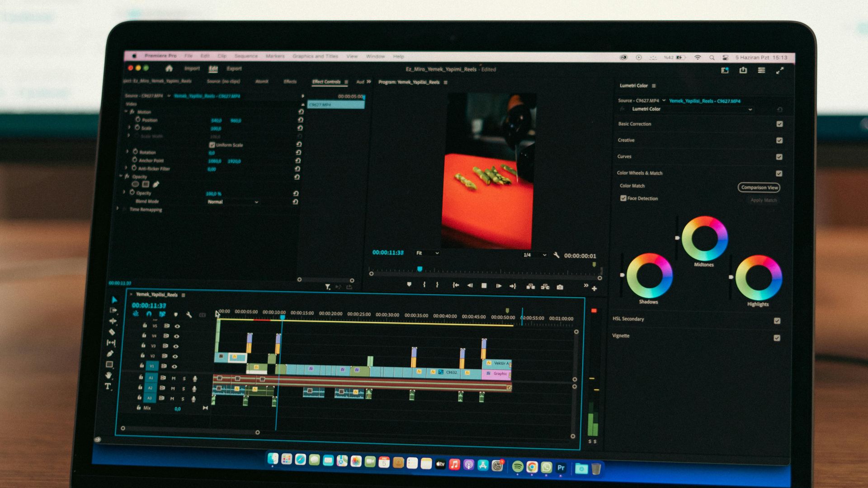868x488 pixels.
Task: Switch to the Import workspace tab
Action: (x=192, y=68)
